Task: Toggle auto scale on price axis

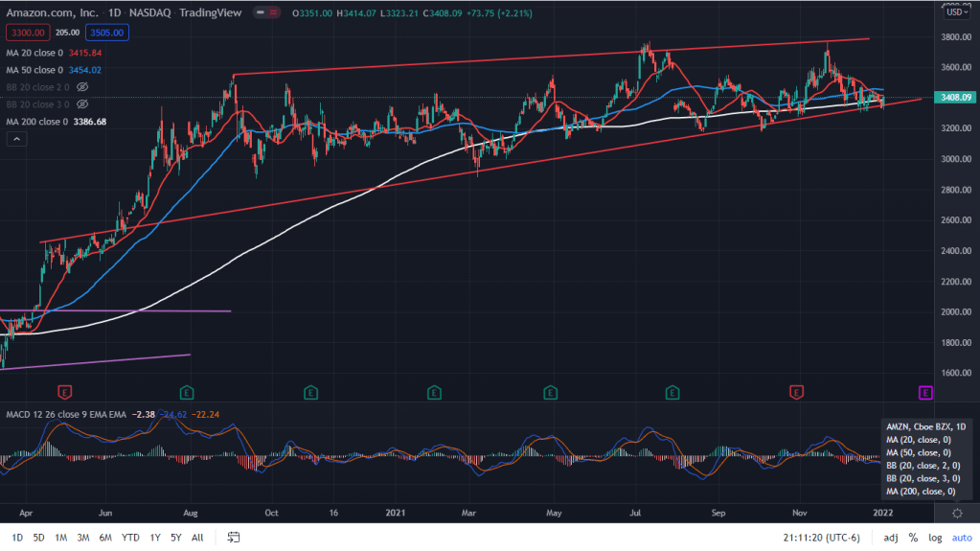Action: (961, 538)
